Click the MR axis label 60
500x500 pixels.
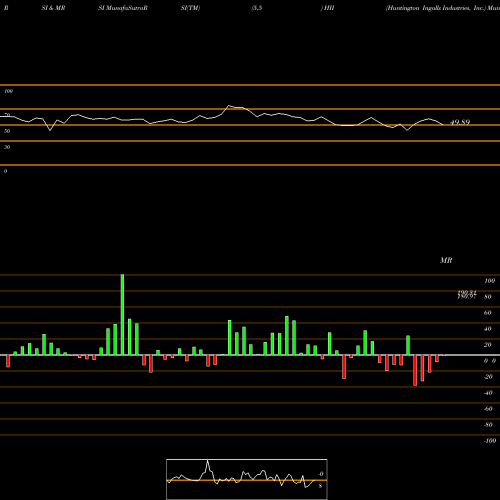click(488, 313)
